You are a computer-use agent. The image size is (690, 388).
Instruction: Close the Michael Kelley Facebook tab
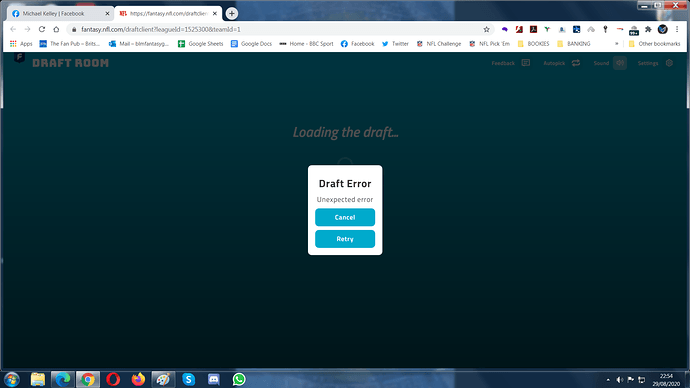[107, 14]
